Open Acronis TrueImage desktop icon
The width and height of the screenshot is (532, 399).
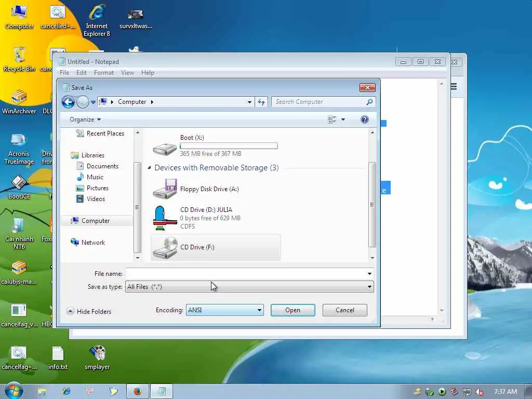point(19,149)
